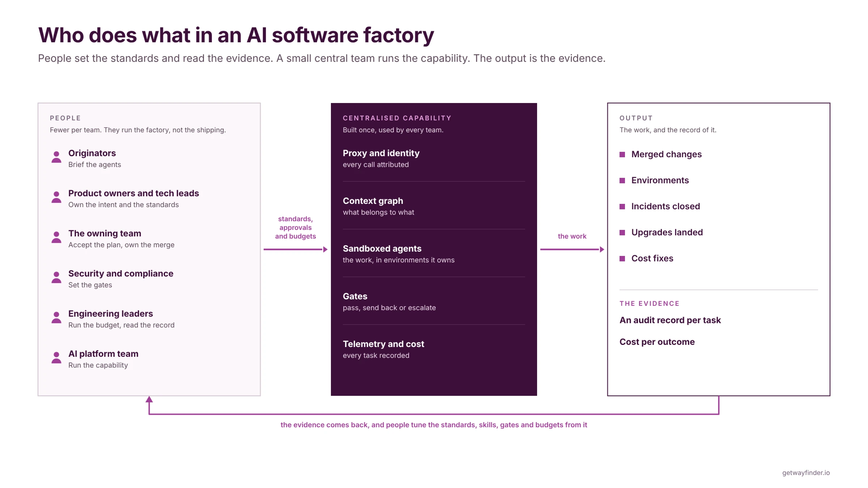Click 'Proxy and identity' heading
868x488 pixels.
tap(381, 153)
